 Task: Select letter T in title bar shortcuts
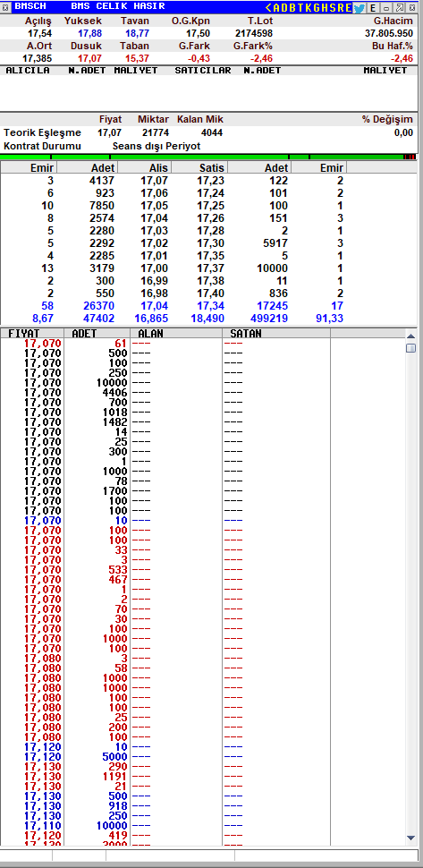coord(300,8)
